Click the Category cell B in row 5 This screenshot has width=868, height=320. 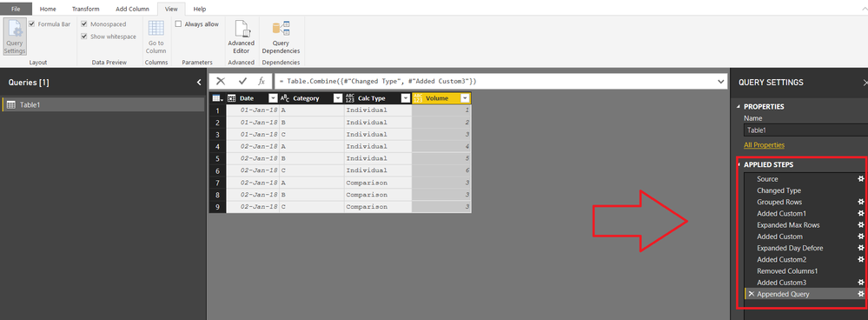pyautogui.click(x=311, y=159)
